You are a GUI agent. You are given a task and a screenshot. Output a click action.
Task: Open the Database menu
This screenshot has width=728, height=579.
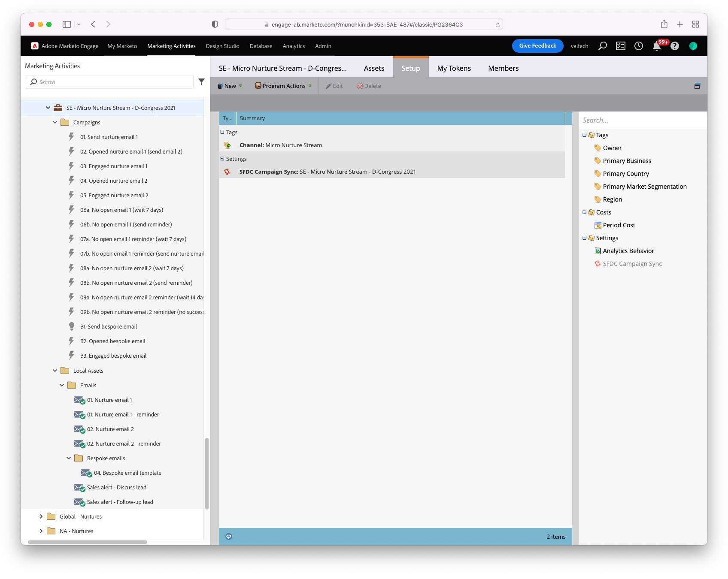(x=261, y=46)
